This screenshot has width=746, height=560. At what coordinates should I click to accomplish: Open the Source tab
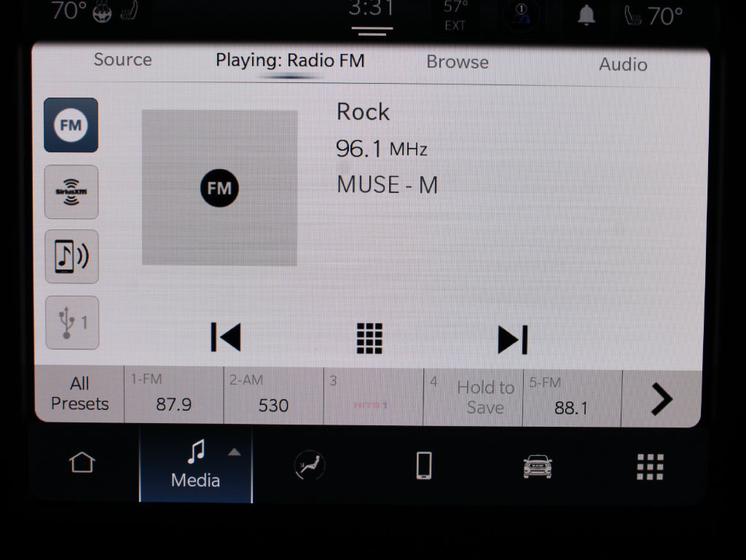(122, 60)
